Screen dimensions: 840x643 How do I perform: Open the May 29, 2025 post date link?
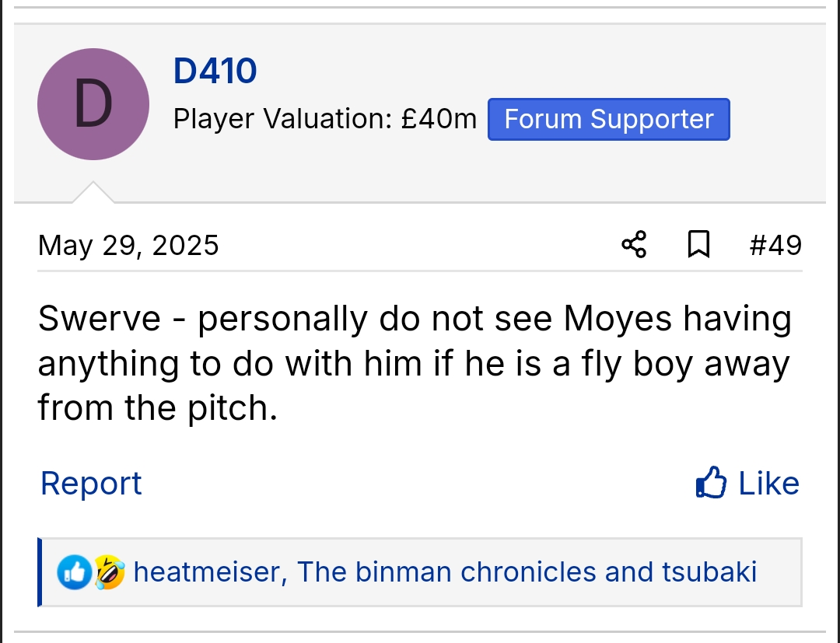tap(128, 246)
